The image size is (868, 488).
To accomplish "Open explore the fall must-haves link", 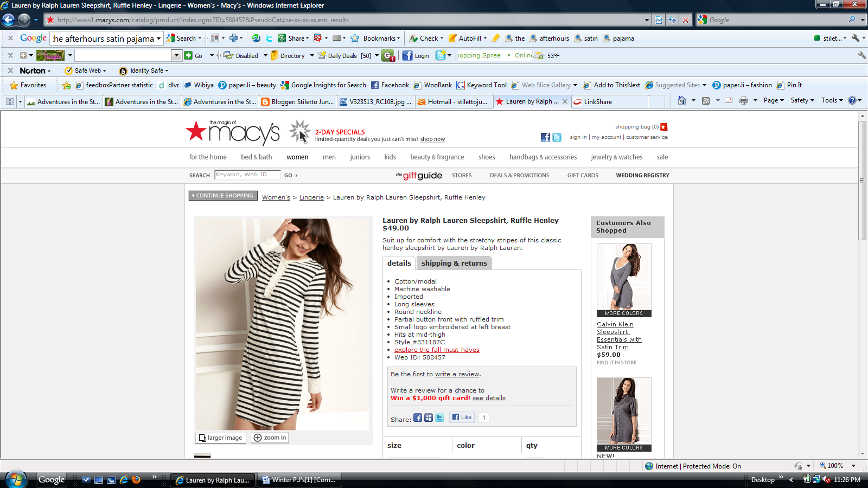I will point(437,350).
